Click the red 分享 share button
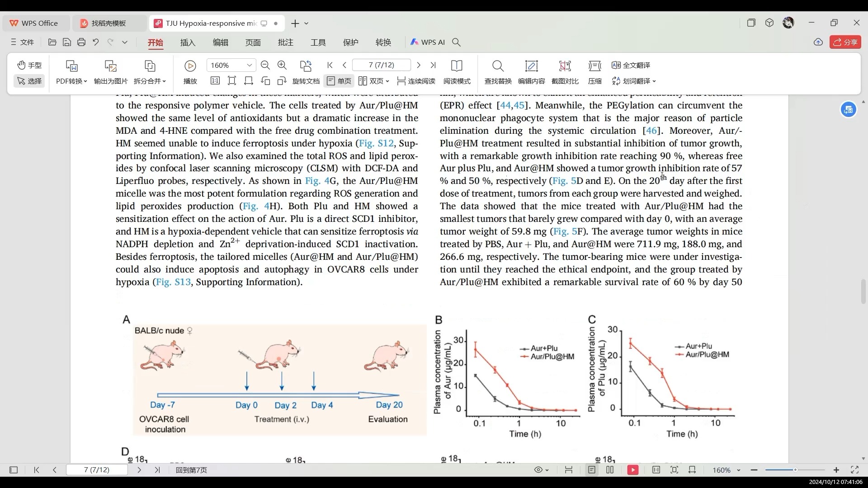868x488 pixels. click(x=845, y=42)
